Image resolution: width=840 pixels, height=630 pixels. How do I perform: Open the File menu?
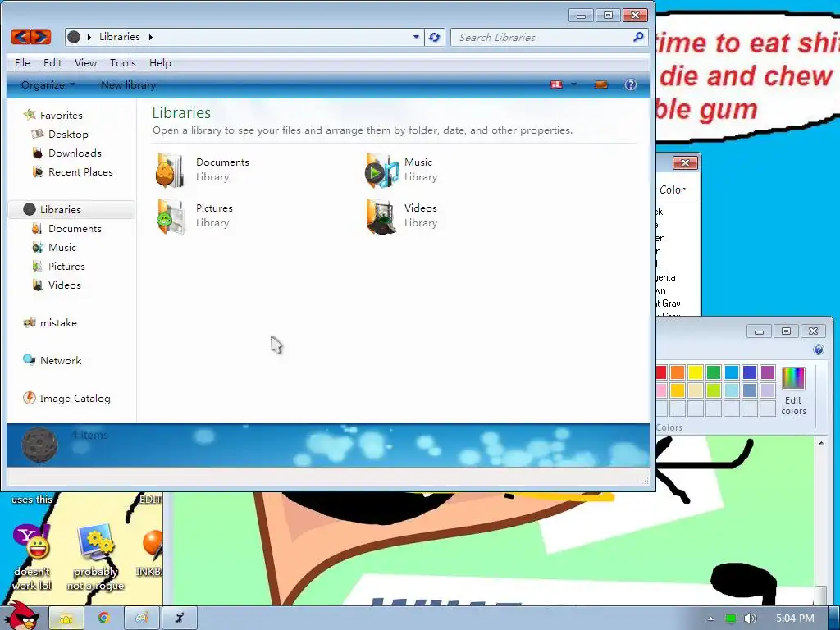22,62
